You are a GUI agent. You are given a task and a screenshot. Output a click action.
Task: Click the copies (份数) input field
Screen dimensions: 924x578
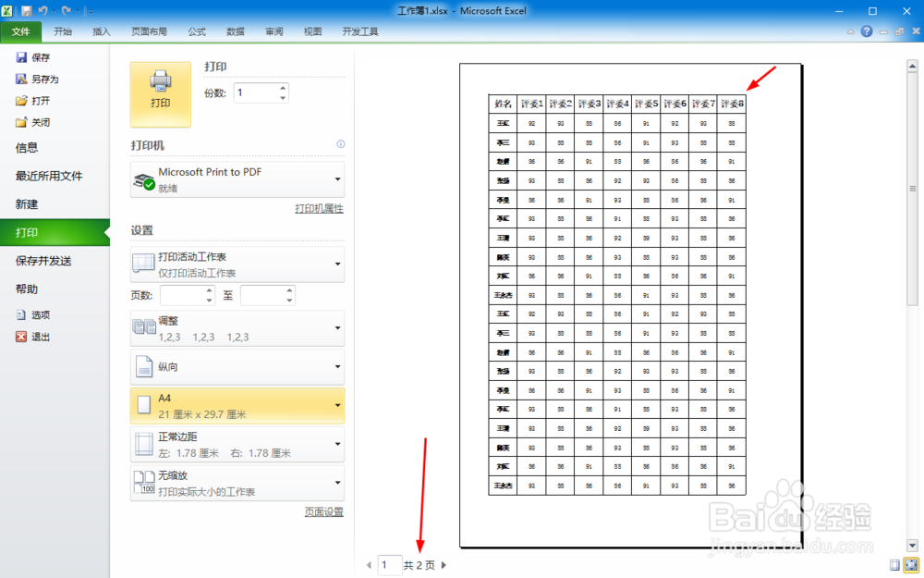[256, 92]
